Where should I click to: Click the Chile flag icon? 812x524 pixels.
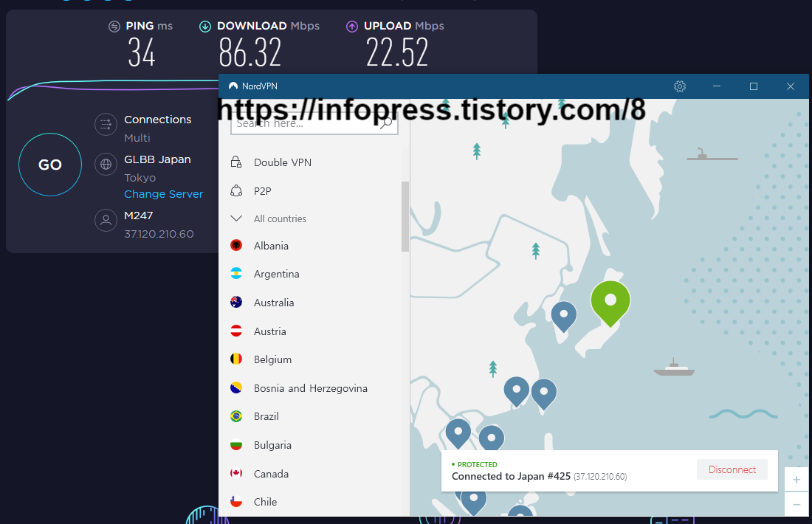236,501
